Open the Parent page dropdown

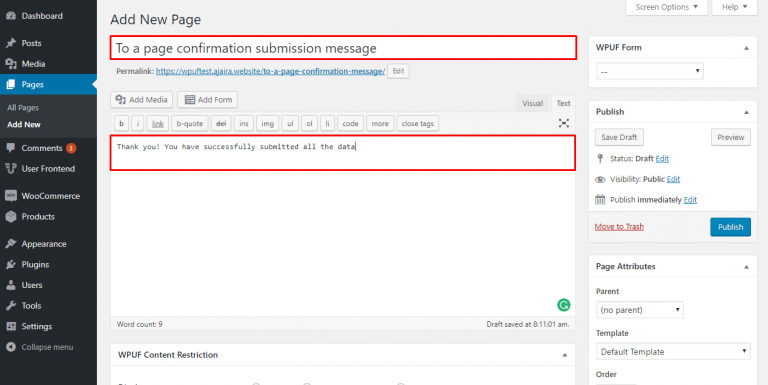(x=640, y=310)
